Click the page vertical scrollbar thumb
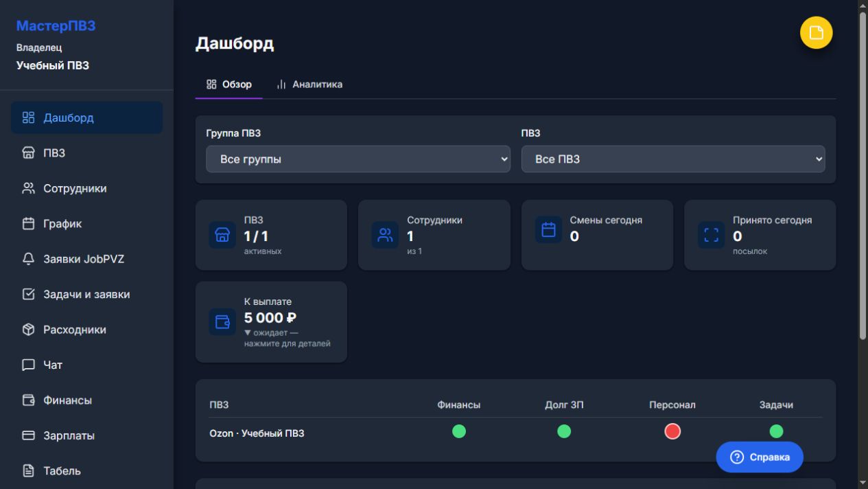This screenshot has height=489, width=868. 863,175
